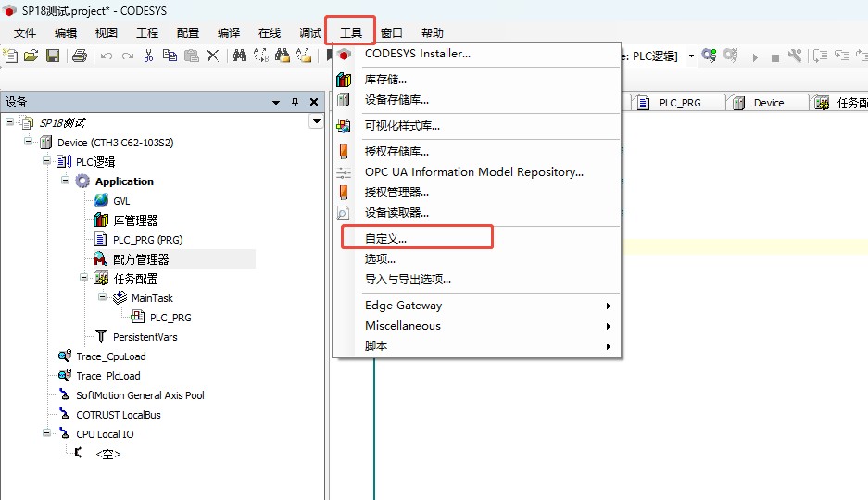This screenshot has width=868, height=500.
Task: Choose OPC UA Information Model Repository...
Action: 476,172
